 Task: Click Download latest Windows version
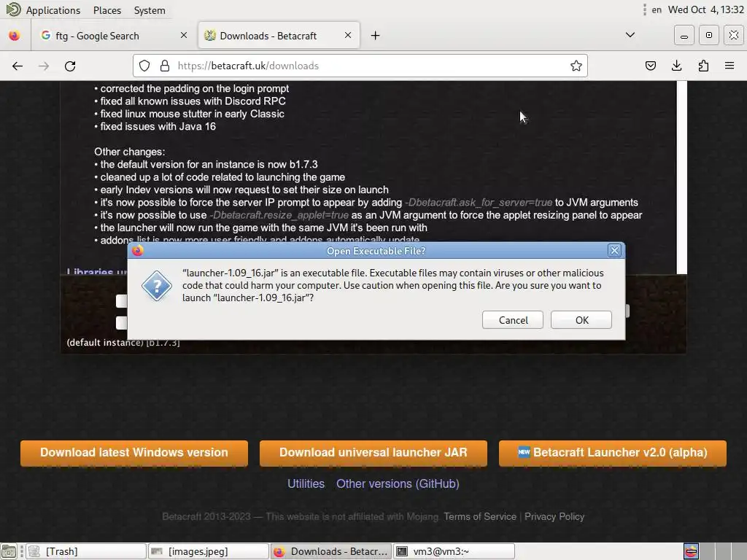click(134, 452)
